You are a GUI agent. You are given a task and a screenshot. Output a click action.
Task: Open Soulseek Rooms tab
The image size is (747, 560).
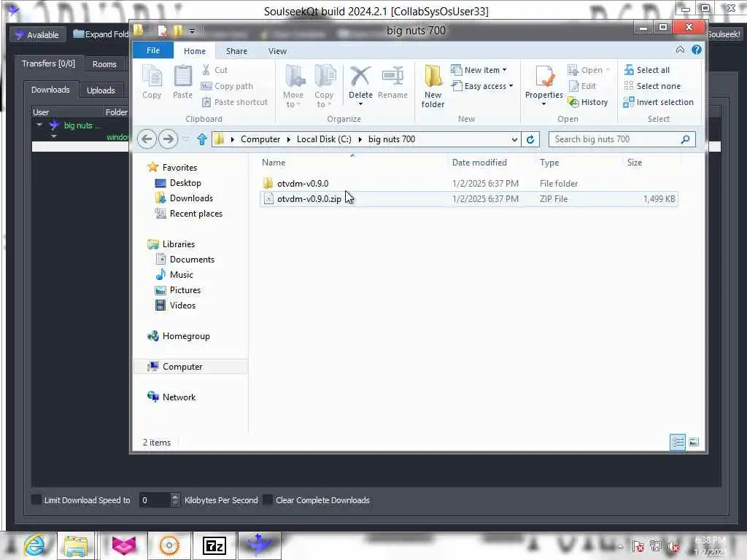[104, 64]
